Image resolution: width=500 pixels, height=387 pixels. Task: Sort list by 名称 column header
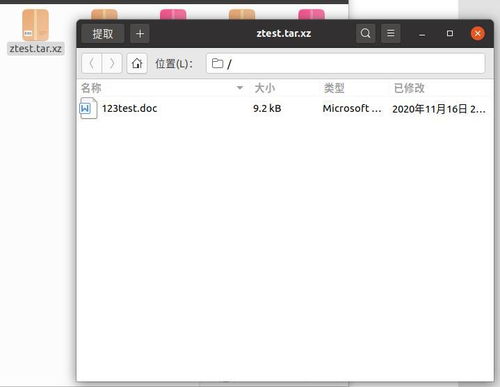91,88
